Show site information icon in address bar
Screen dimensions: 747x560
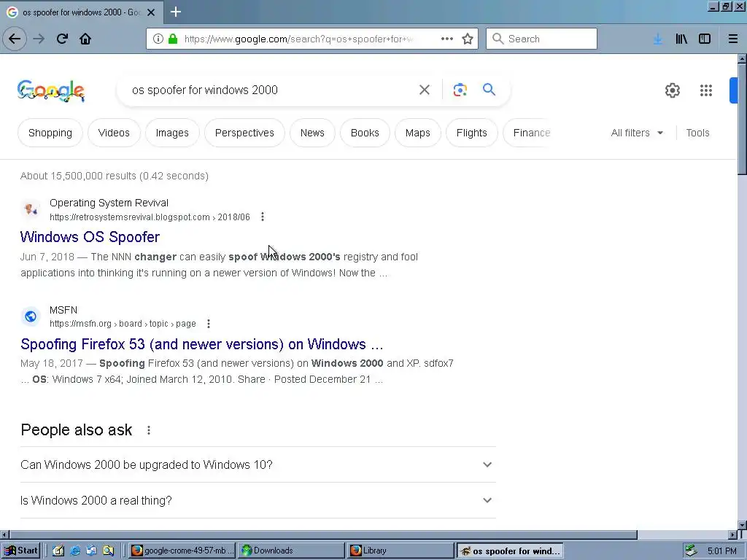coord(158,39)
